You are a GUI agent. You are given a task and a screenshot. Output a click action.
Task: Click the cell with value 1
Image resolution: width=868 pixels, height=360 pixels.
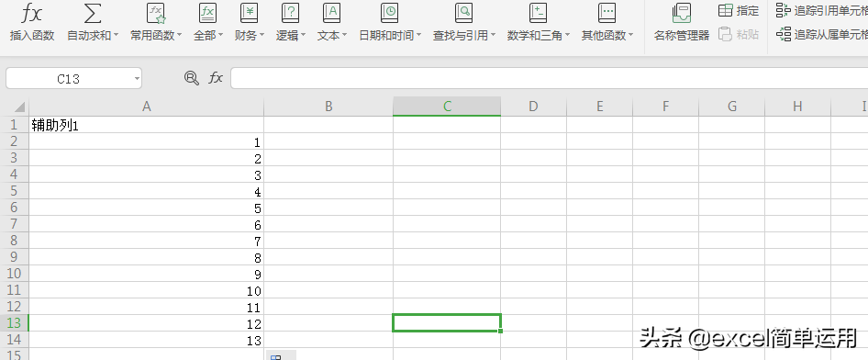point(146,141)
